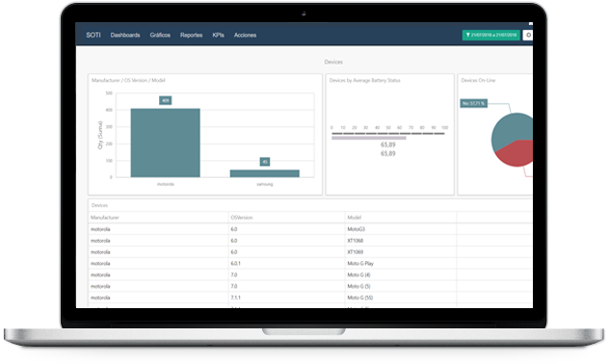Click the battery status gauge bar
609x364 pixels.
point(369,138)
